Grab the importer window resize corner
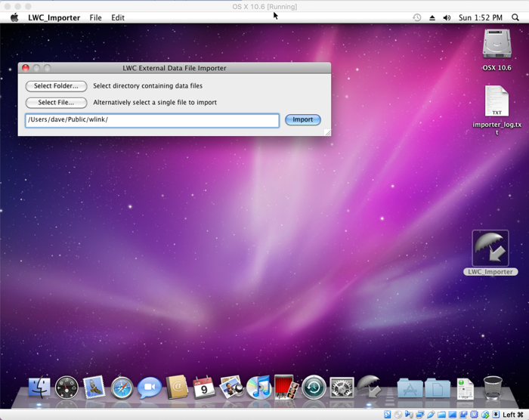Image resolution: width=529 pixels, height=420 pixels. (327, 133)
